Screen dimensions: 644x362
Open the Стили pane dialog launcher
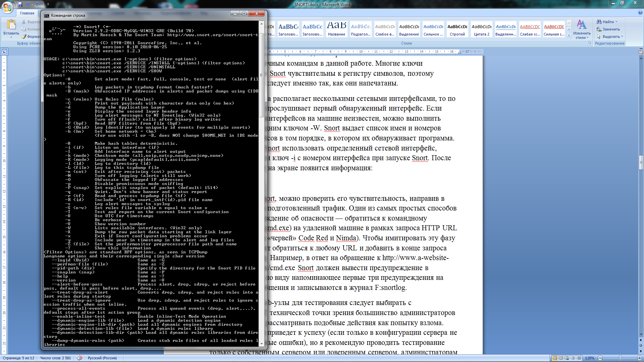[x=590, y=43]
